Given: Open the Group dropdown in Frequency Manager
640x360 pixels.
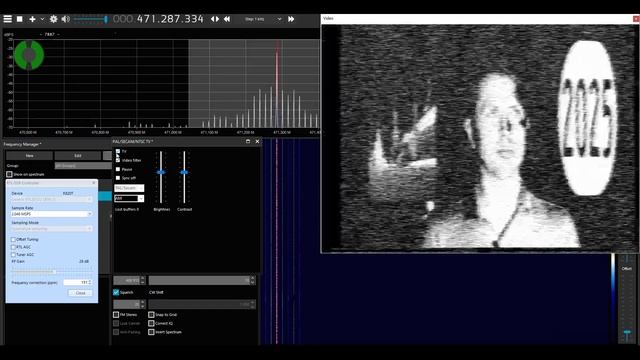Looking at the screenshot, I should click(82, 166).
